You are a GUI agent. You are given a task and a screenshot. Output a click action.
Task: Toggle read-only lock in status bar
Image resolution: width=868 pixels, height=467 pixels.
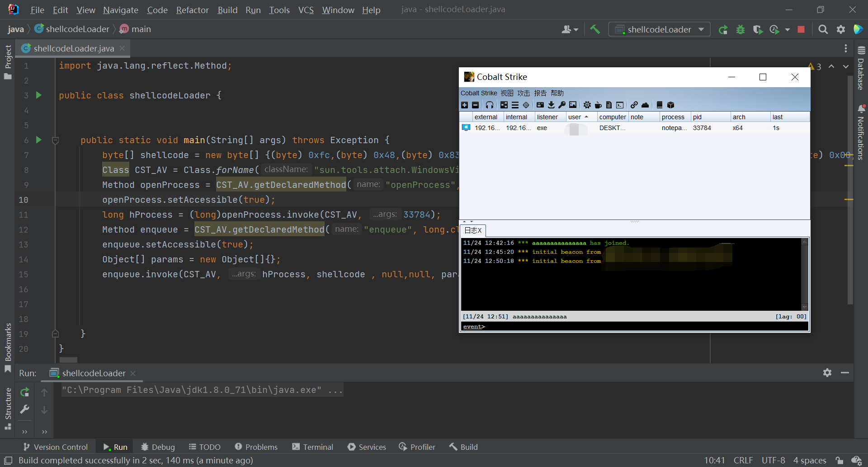(x=840, y=460)
